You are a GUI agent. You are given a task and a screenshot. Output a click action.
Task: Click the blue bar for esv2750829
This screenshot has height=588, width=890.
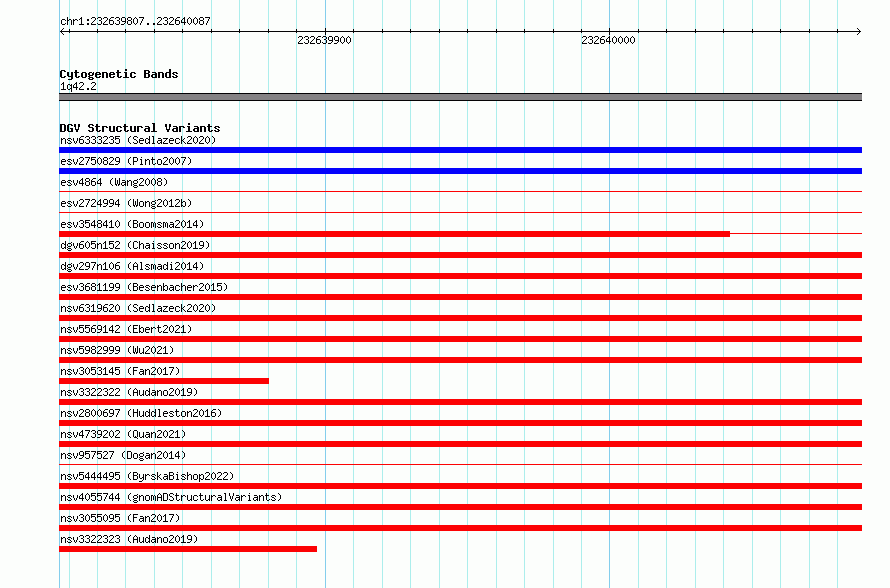(x=460, y=171)
